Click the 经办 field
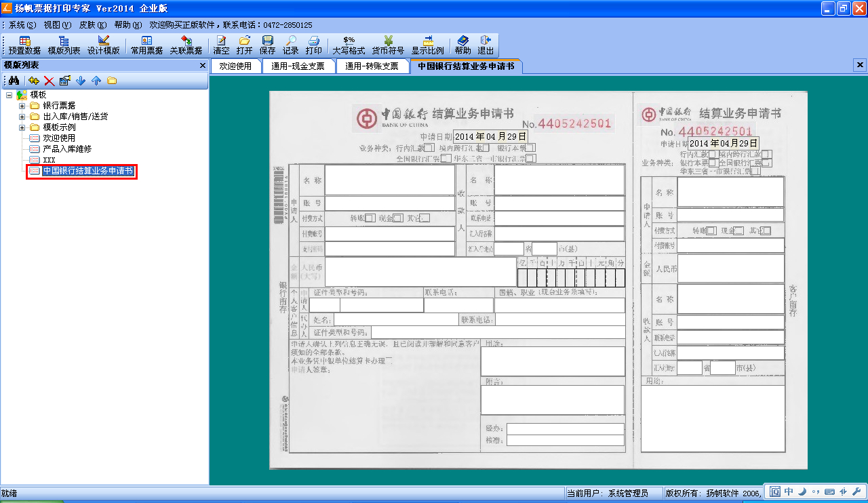Image resolution: width=868 pixels, height=503 pixels. click(566, 428)
